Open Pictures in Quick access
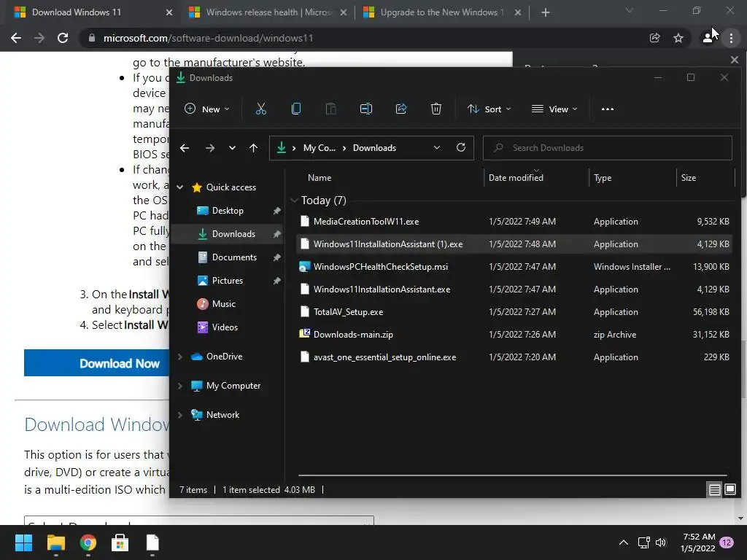 point(228,281)
